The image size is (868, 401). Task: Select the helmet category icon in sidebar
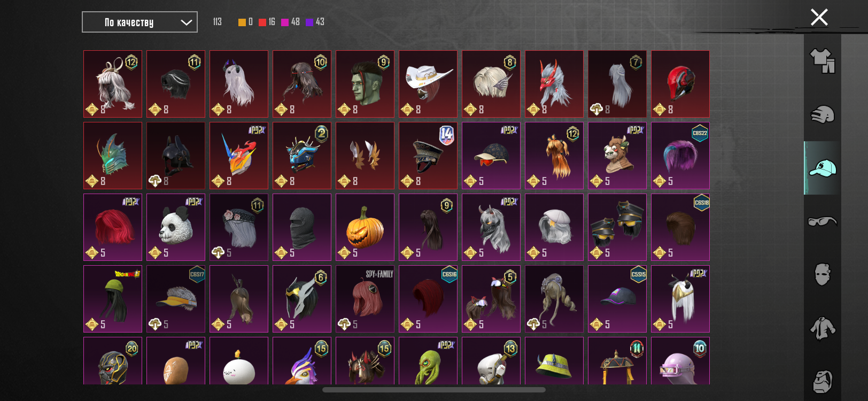coord(822,114)
